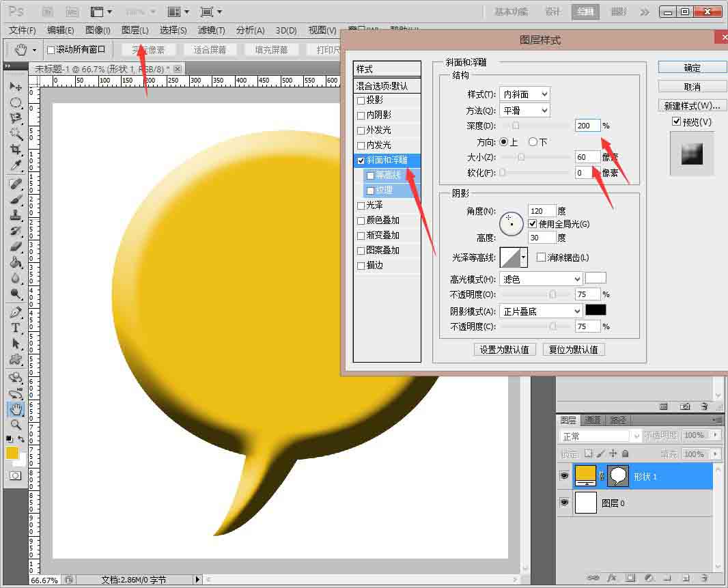728x588 pixels.
Task: Select the History Brush tool
Action: [16, 231]
